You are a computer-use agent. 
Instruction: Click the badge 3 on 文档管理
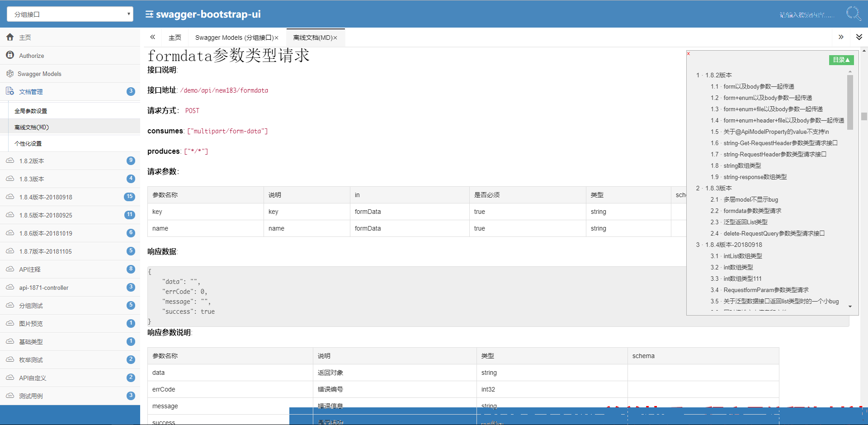pyautogui.click(x=131, y=91)
